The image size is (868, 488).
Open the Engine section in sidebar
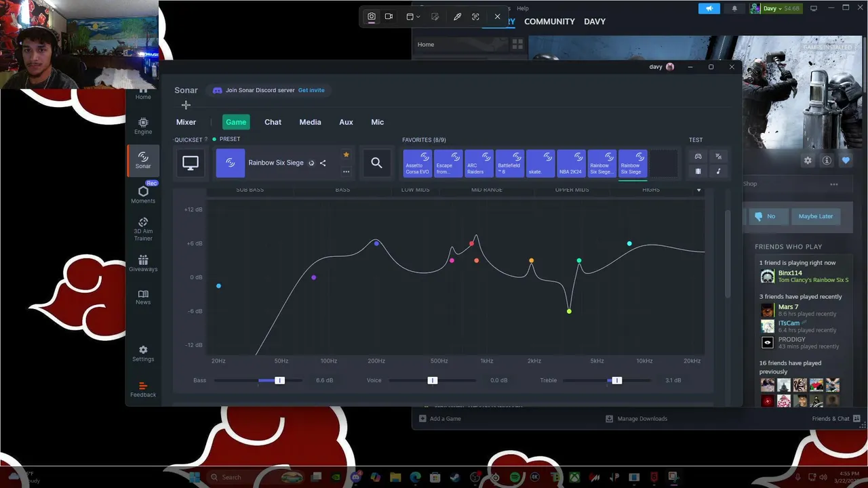[143, 126]
